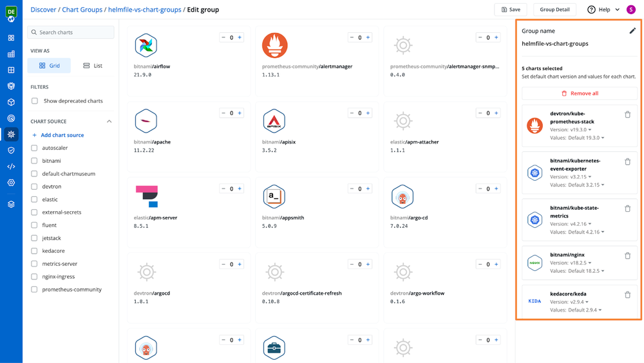Open the Help menu

click(603, 10)
